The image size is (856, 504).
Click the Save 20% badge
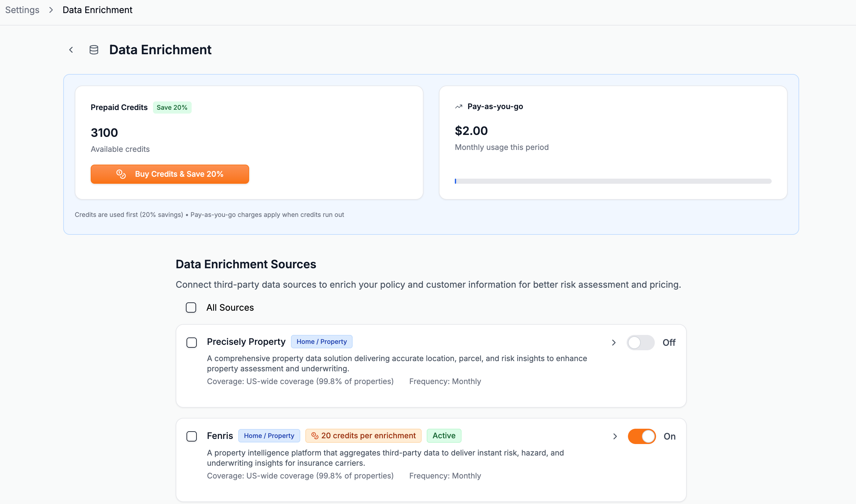coord(172,108)
